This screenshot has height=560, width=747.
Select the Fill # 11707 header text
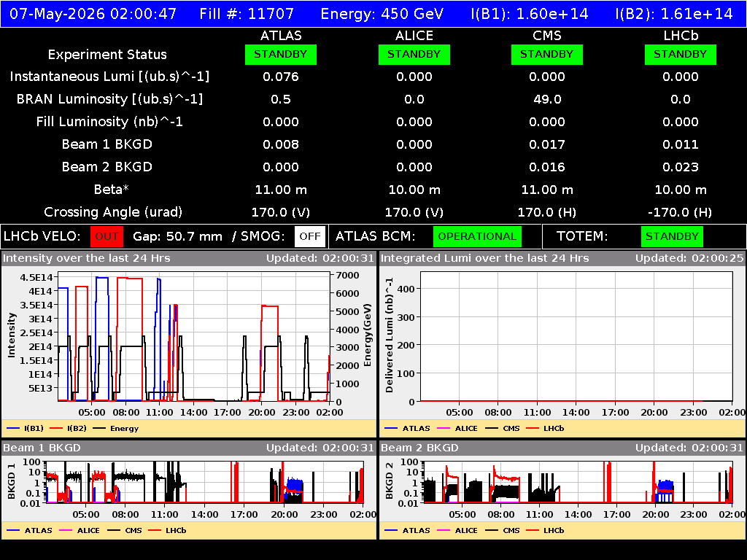[247, 14]
